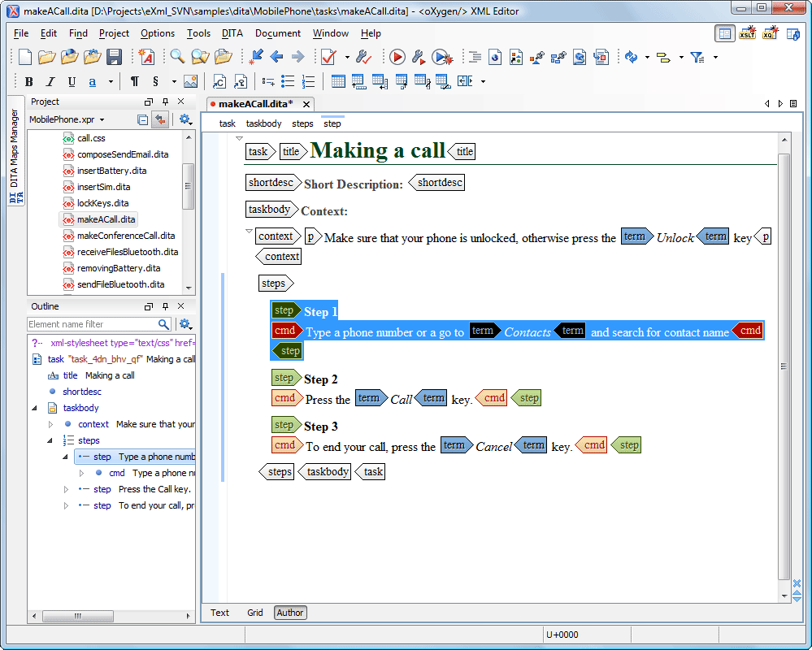Click the Find/Replace in Files icon
Image resolution: width=812 pixels, height=650 pixels.
click(200, 56)
